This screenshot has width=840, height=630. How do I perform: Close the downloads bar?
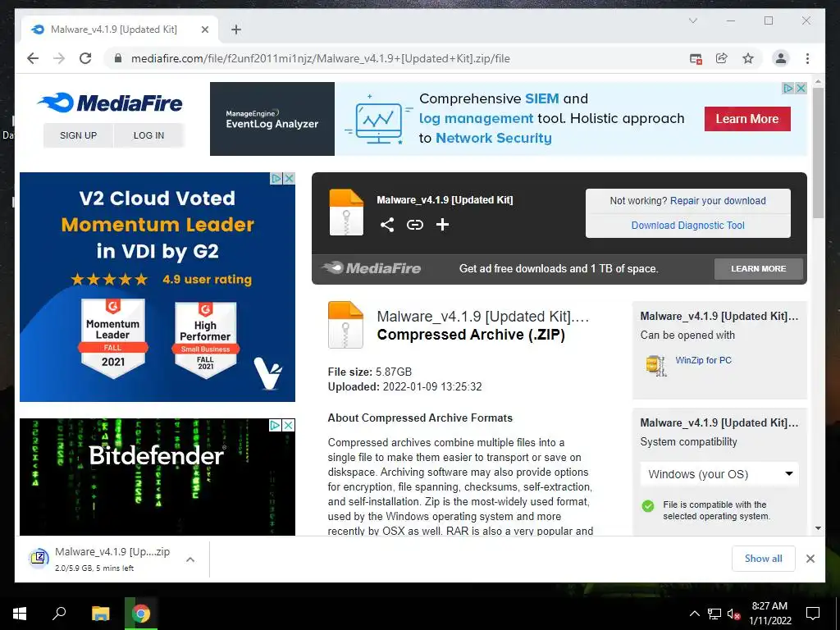[x=810, y=559]
